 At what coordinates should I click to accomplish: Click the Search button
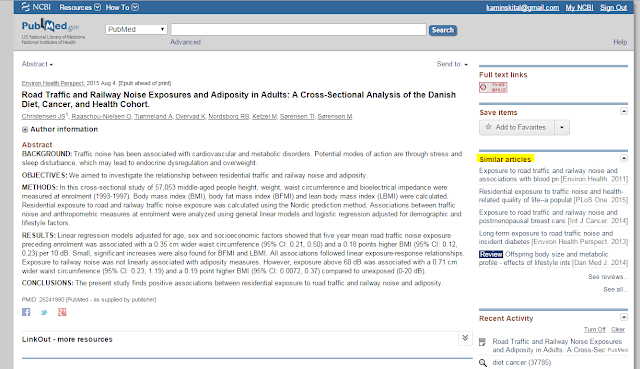442,30
